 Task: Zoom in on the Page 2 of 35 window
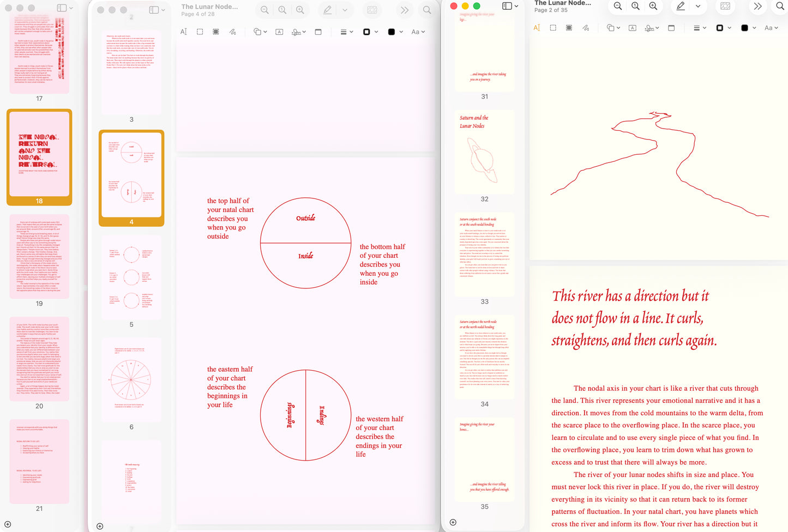653,6
